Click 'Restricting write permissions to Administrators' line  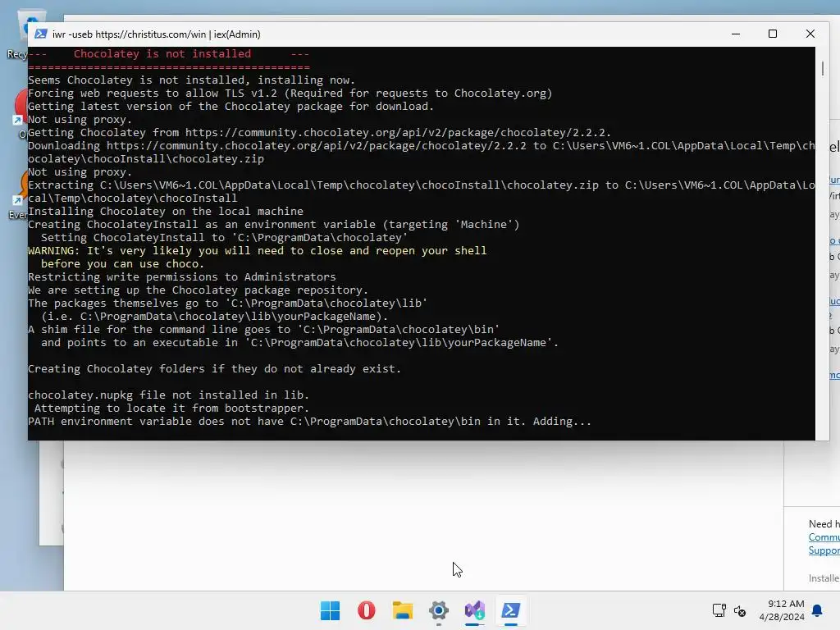pyautogui.click(x=182, y=277)
